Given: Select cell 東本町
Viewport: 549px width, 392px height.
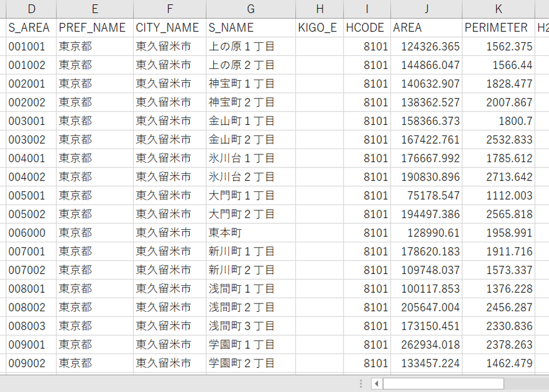Looking at the screenshot, I should pyautogui.click(x=251, y=233).
